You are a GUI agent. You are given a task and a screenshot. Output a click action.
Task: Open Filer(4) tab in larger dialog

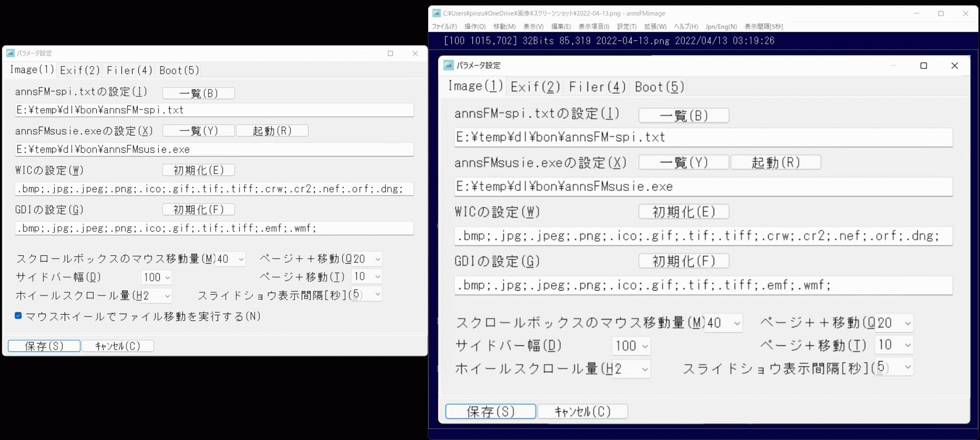click(597, 87)
